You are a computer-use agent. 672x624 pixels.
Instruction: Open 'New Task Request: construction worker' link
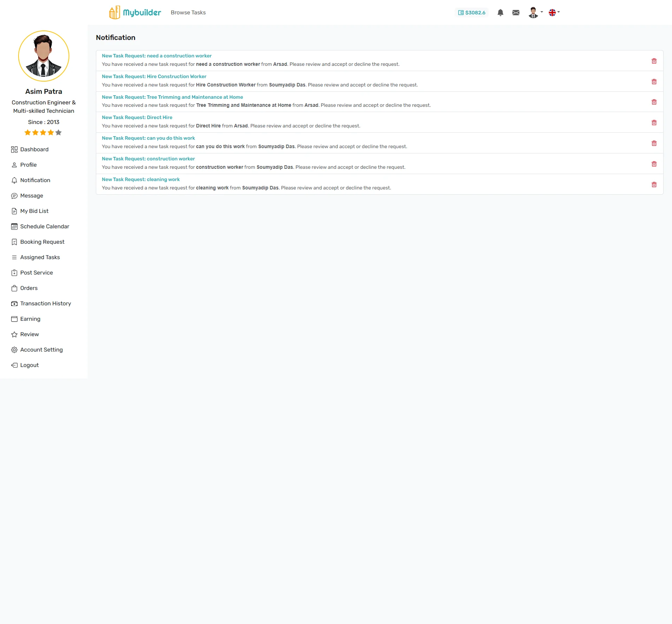click(x=148, y=159)
